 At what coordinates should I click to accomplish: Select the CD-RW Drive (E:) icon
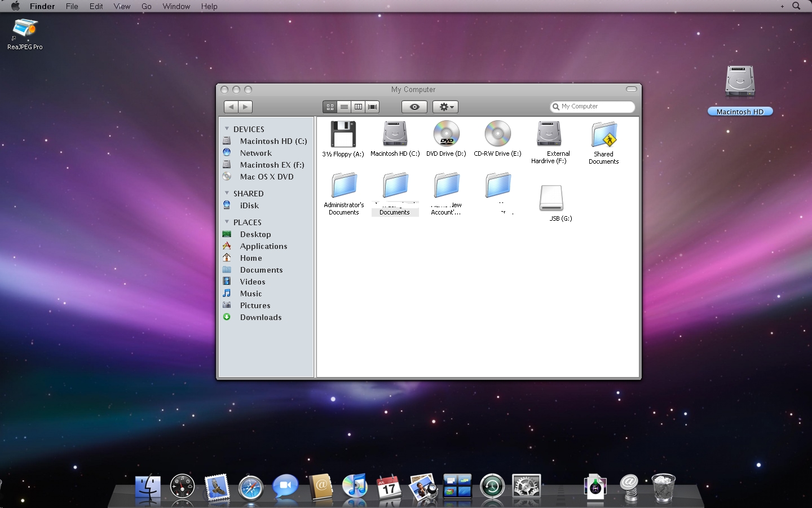click(x=497, y=134)
